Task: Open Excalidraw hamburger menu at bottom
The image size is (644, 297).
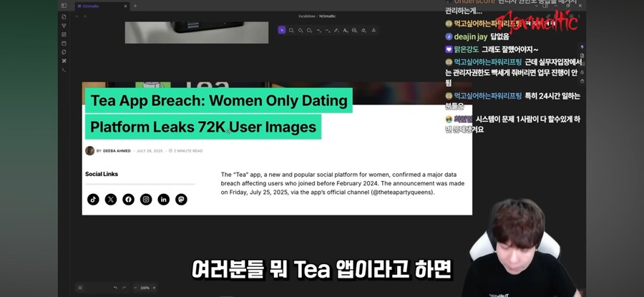Action: 80,288
